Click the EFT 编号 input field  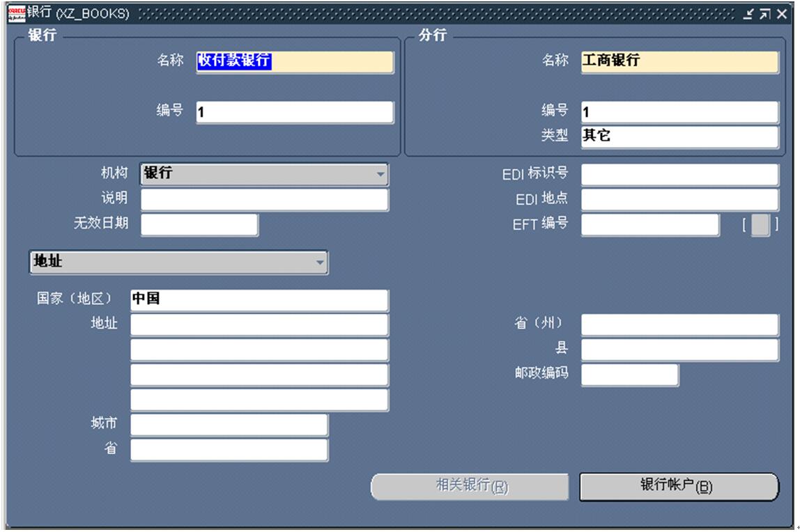(x=649, y=225)
